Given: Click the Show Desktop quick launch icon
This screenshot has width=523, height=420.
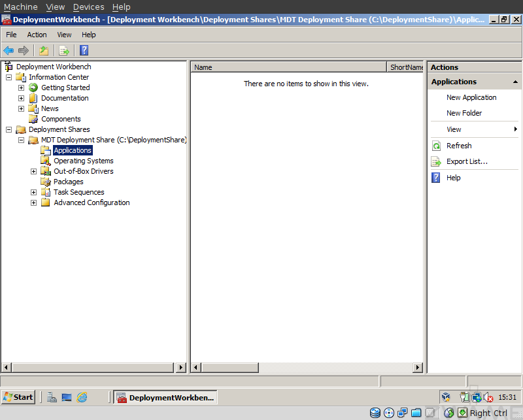Looking at the screenshot, I should pos(67,397).
